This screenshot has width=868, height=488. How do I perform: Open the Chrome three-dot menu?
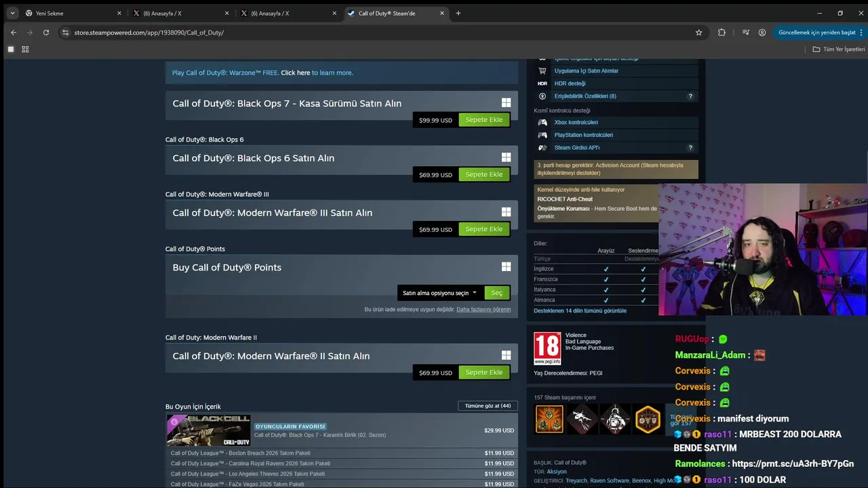[862, 33]
